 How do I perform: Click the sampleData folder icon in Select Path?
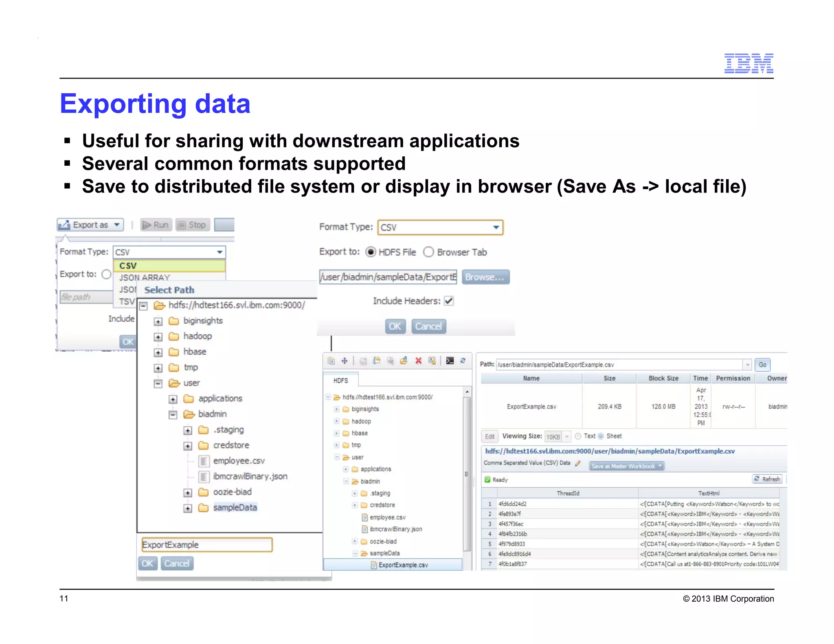204,508
